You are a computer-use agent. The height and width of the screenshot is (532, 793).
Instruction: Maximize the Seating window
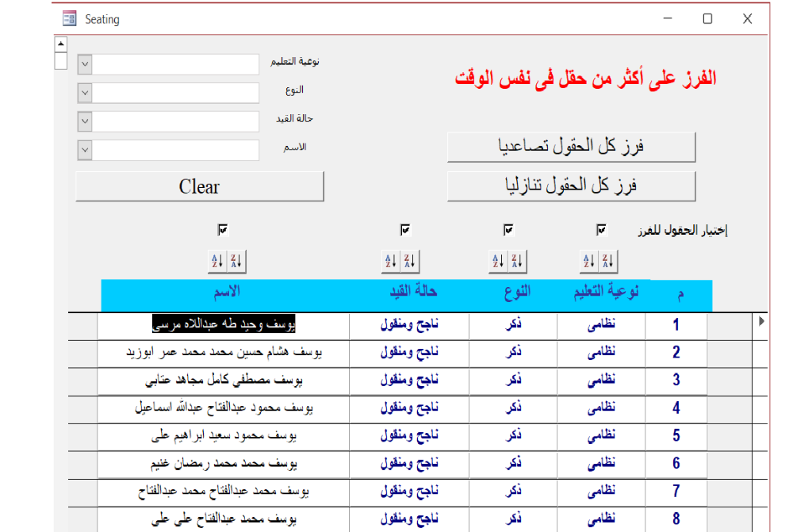[707, 19]
